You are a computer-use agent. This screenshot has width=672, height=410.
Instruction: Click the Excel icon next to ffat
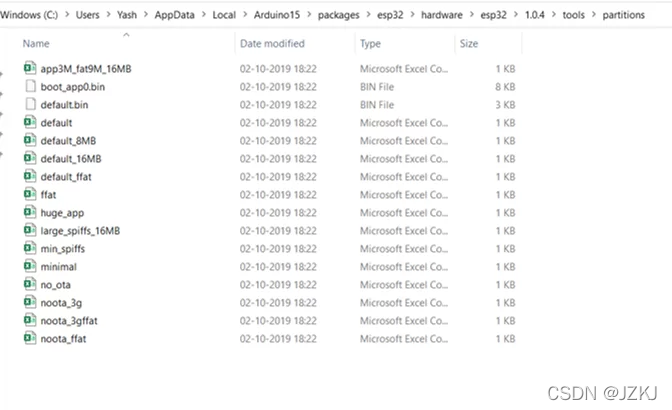click(x=30, y=194)
